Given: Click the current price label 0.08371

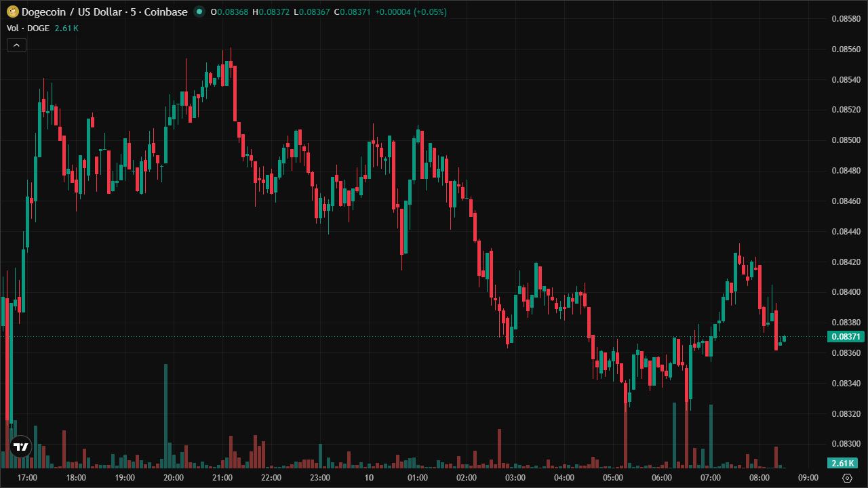Looking at the screenshot, I should 846,336.
